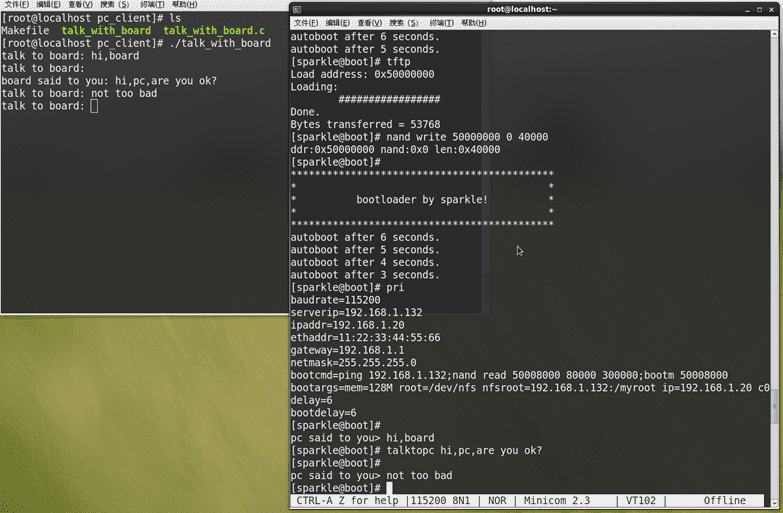Viewport: 783px width, 513px height.
Task: Open 文件(F) menu in left pc_client terminal
Action: coord(16,5)
